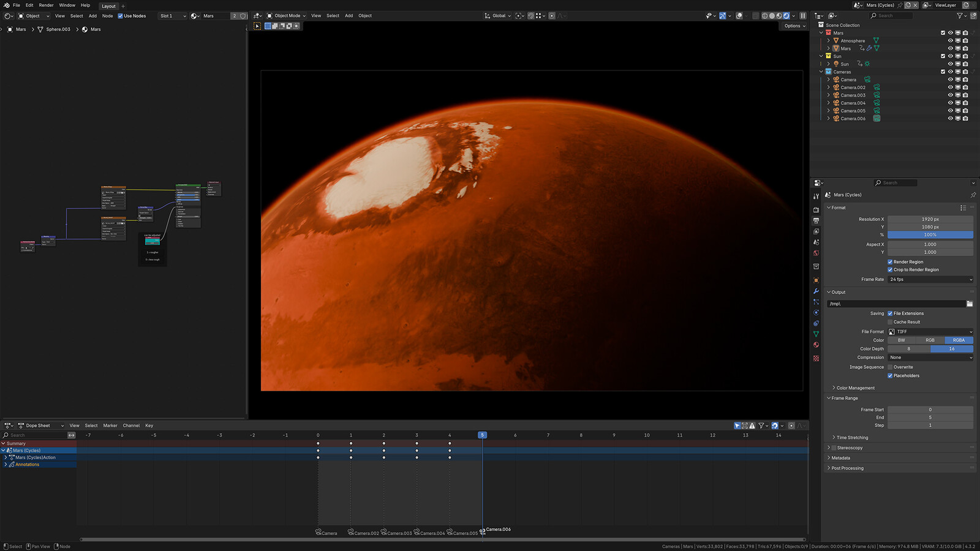Select BW color mode button
Image resolution: width=980 pixels, height=551 pixels.
click(x=902, y=340)
